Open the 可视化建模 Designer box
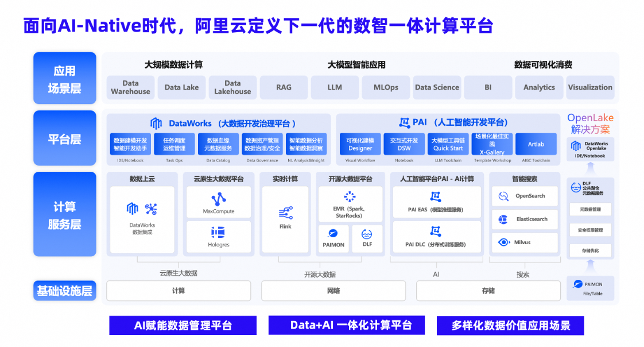Image resolution: width=644 pixels, height=347 pixels. [360, 144]
